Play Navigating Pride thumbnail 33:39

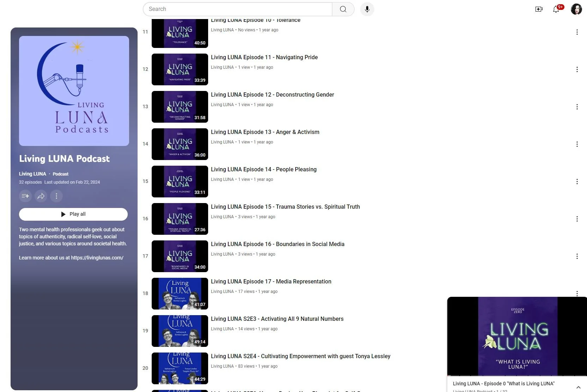(x=180, y=69)
